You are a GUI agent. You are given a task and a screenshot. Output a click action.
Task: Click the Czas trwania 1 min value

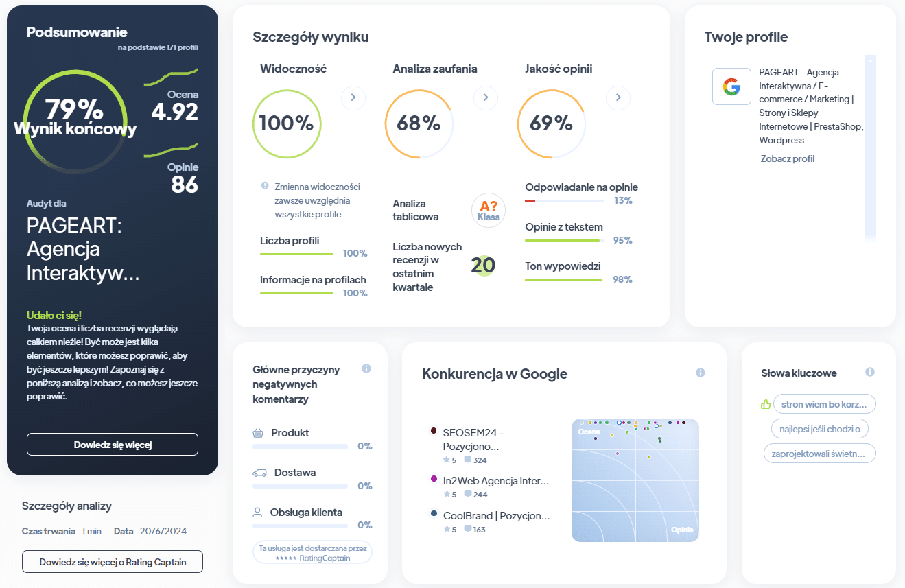click(91, 531)
